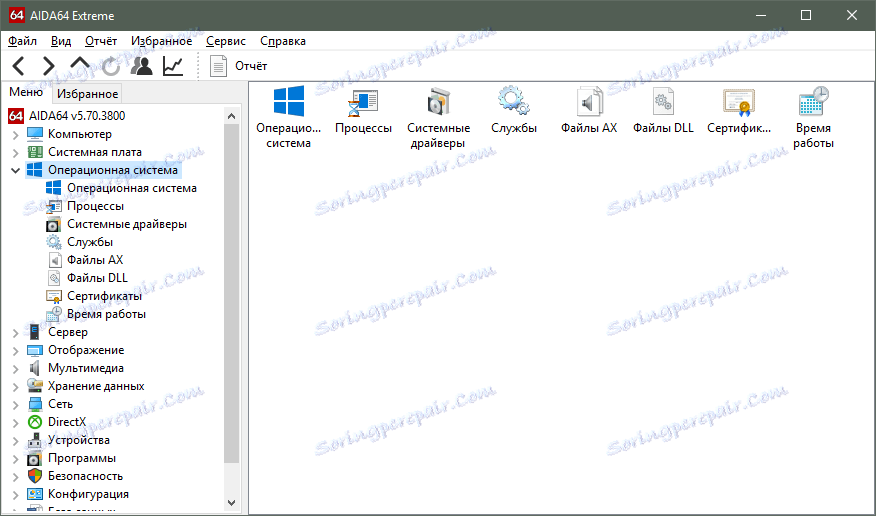Click the Отчёт toolbar button label

(x=251, y=66)
